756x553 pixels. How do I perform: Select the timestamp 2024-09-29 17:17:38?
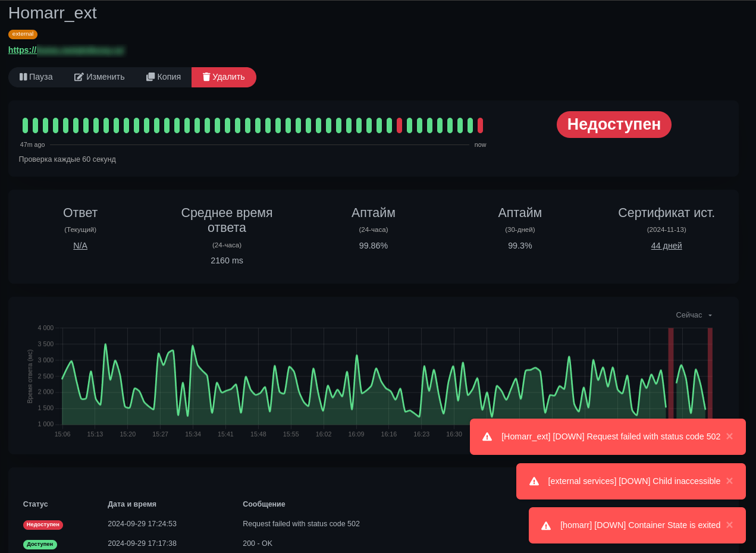[x=142, y=543]
